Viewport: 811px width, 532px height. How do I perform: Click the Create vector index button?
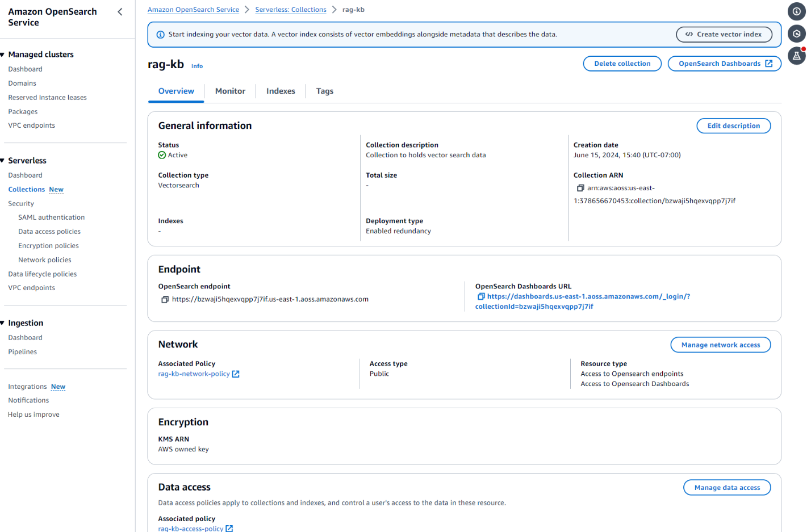pos(724,35)
